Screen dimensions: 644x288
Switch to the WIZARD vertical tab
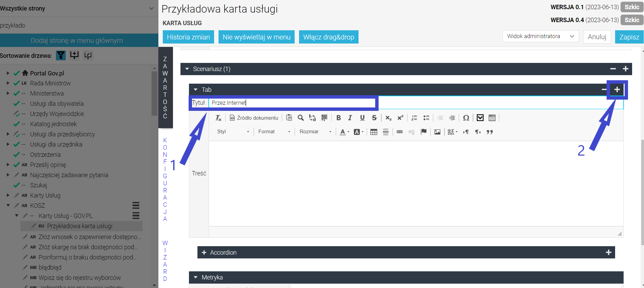click(x=165, y=261)
